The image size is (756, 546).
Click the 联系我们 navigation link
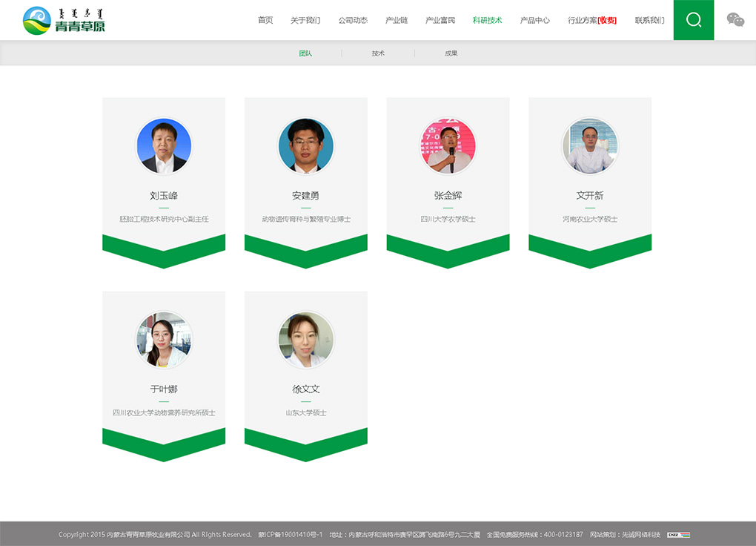click(649, 20)
